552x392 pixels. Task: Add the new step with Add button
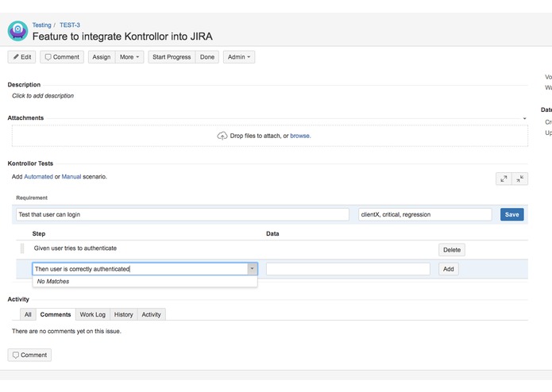pos(449,269)
